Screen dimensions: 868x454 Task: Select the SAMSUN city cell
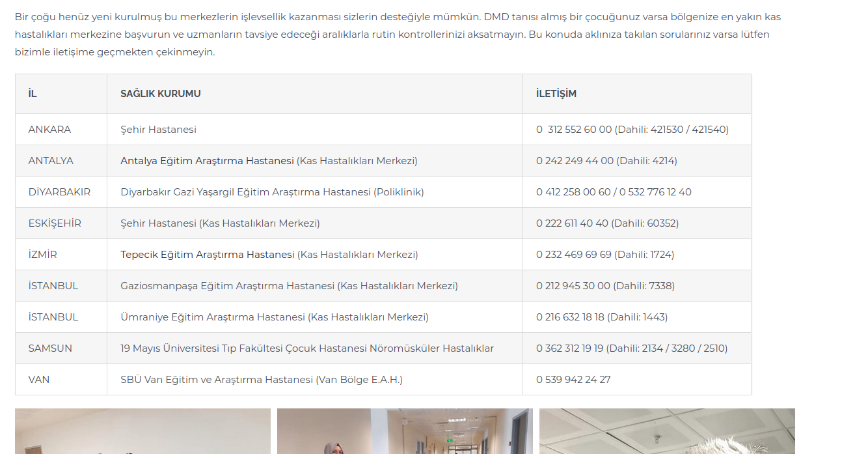tap(50, 348)
